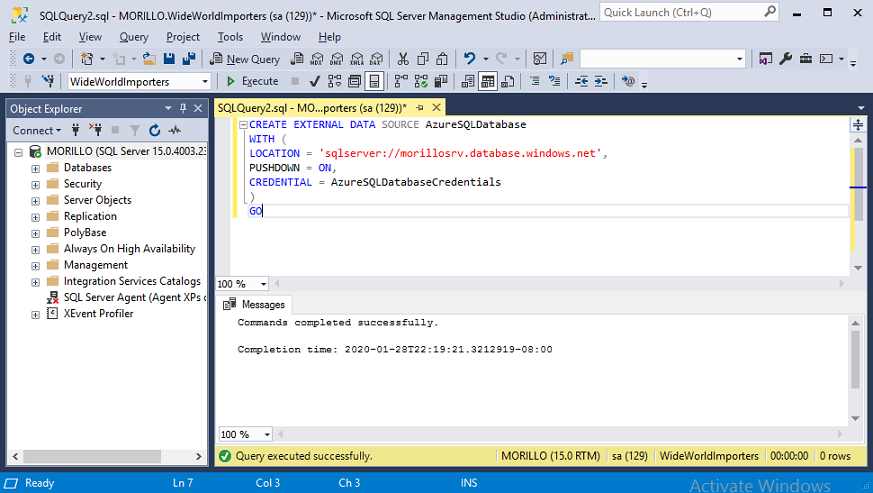873x493 pixels.
Task: Open the Query menu
Action: point(134,37)
